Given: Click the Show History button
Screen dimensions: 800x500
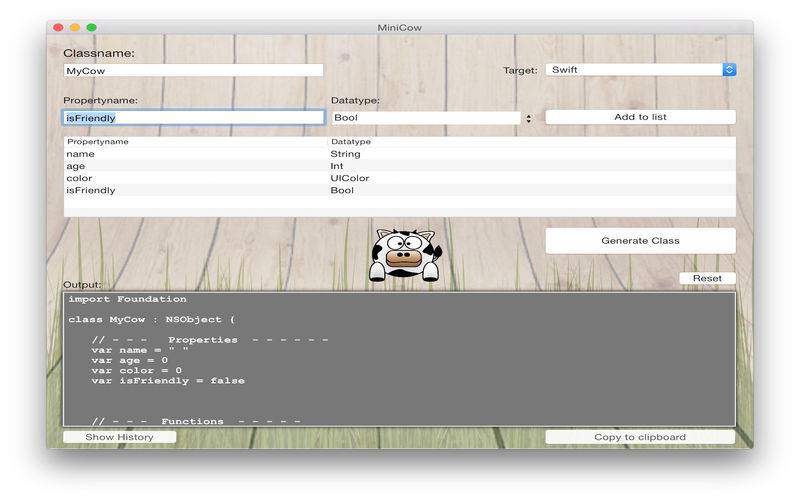Looking at the screenshot, I should 119,437.
